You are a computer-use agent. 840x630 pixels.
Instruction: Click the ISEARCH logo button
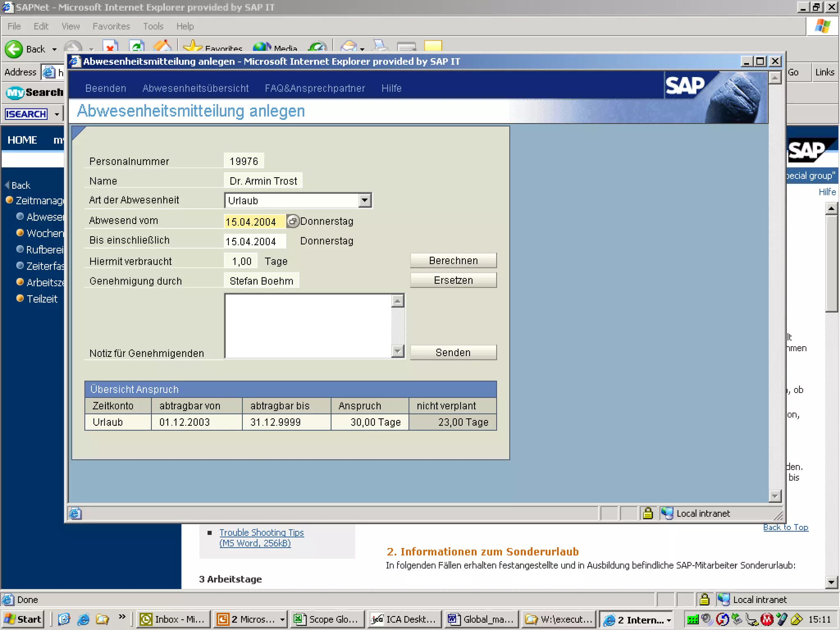pyautogui.click(x=26, y=114)
